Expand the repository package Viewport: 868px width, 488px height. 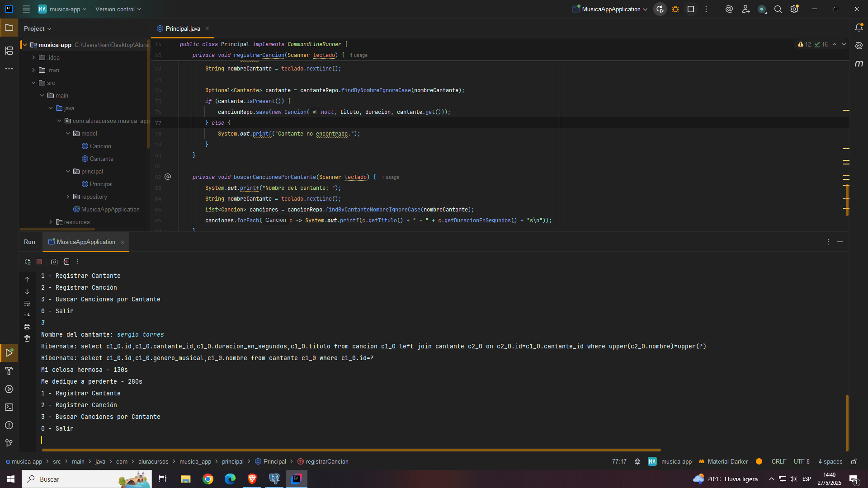click(x=68, y=197)
